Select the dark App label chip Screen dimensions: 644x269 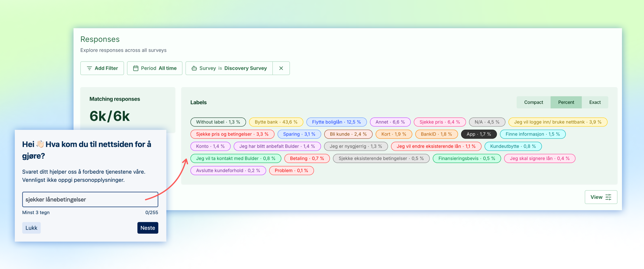point(478,134)
